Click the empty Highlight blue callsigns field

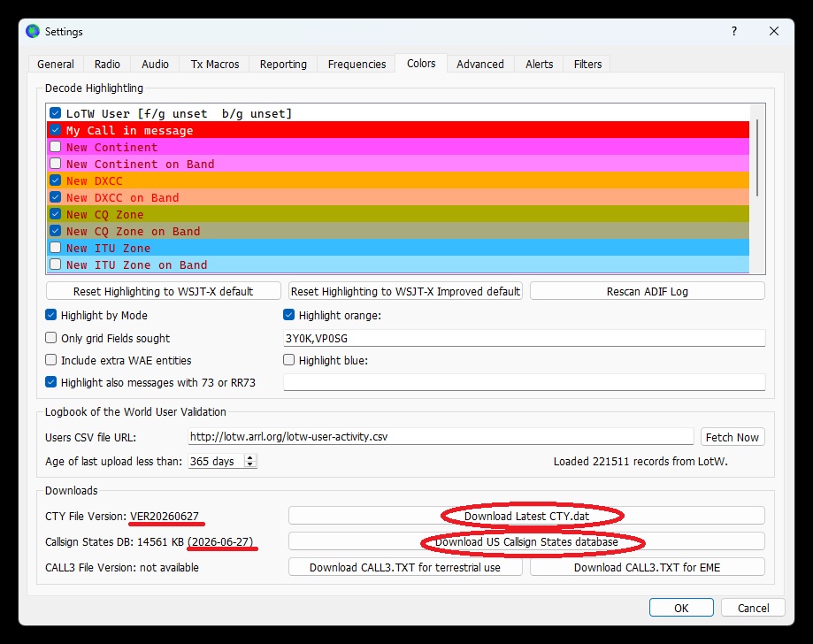point(525,383)
